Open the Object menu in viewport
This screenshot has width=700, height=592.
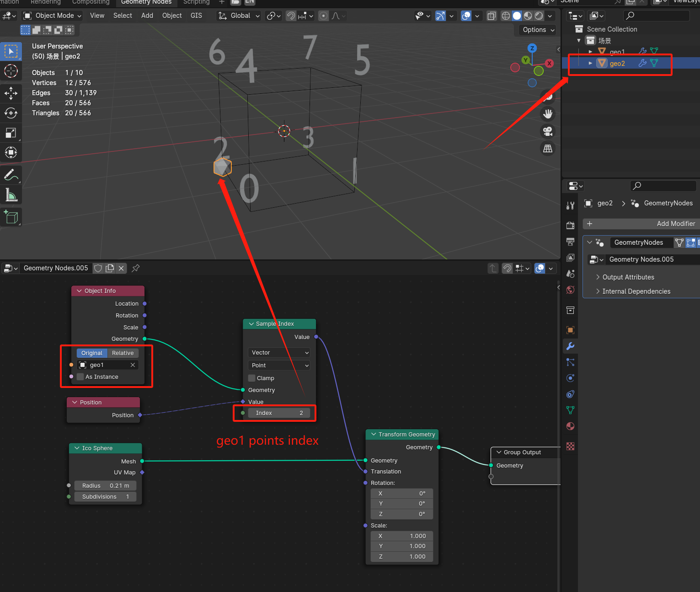172,16
